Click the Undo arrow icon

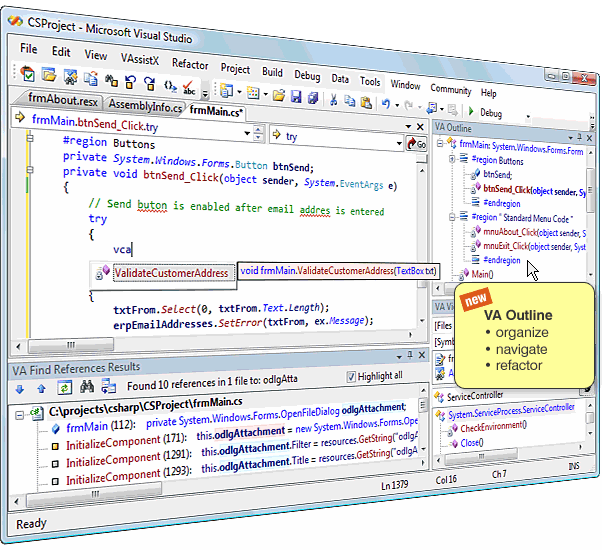(386, 104)
